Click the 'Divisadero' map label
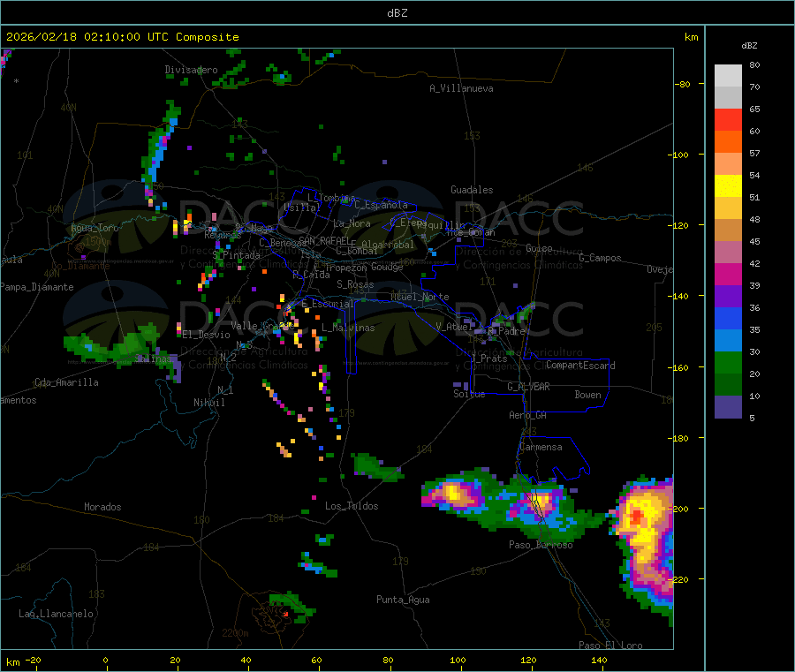Viewport: 795px width, 672px height. point(191,70)
